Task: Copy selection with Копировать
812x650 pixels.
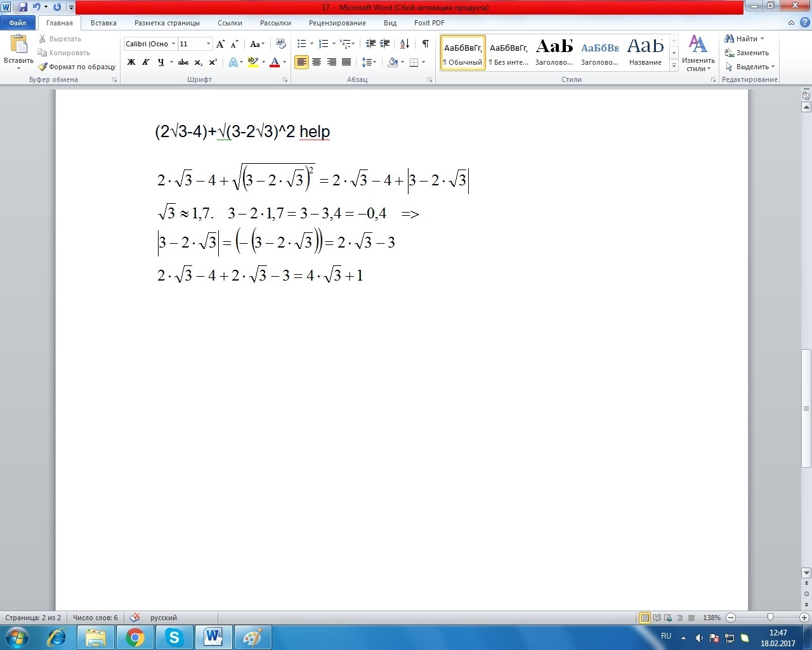Action: pos(63,53)
